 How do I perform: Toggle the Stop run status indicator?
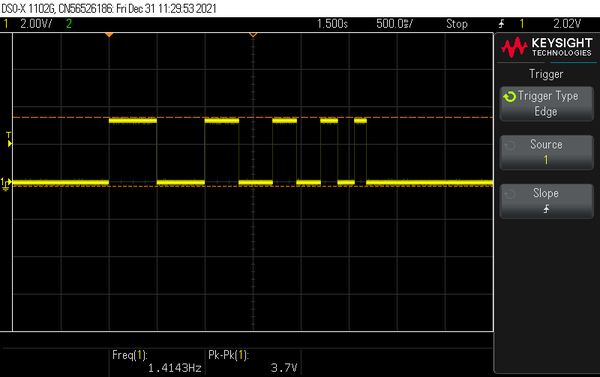point(457,24)
